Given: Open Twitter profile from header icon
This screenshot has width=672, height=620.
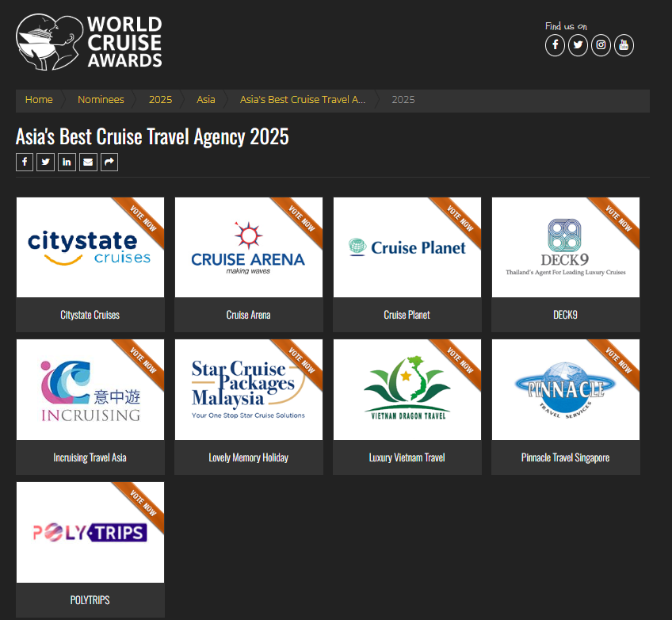Looking at the screenshot, I should 578,45.
